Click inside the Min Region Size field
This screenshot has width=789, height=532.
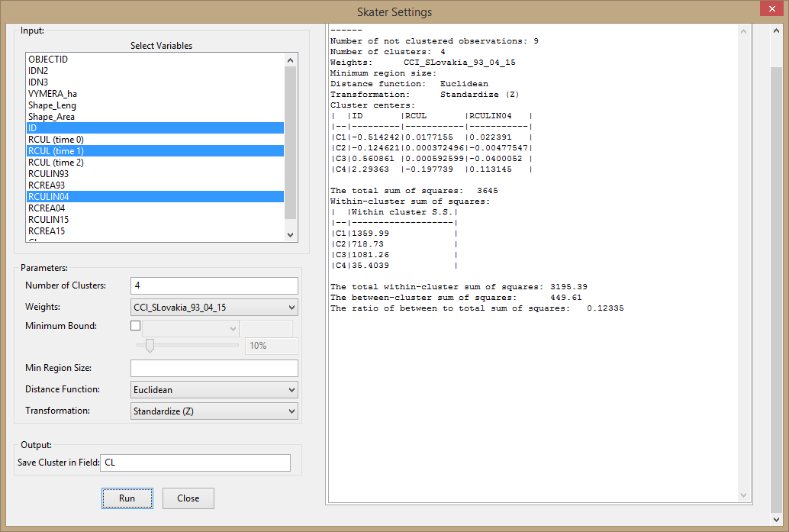click(x=214, y=368)
